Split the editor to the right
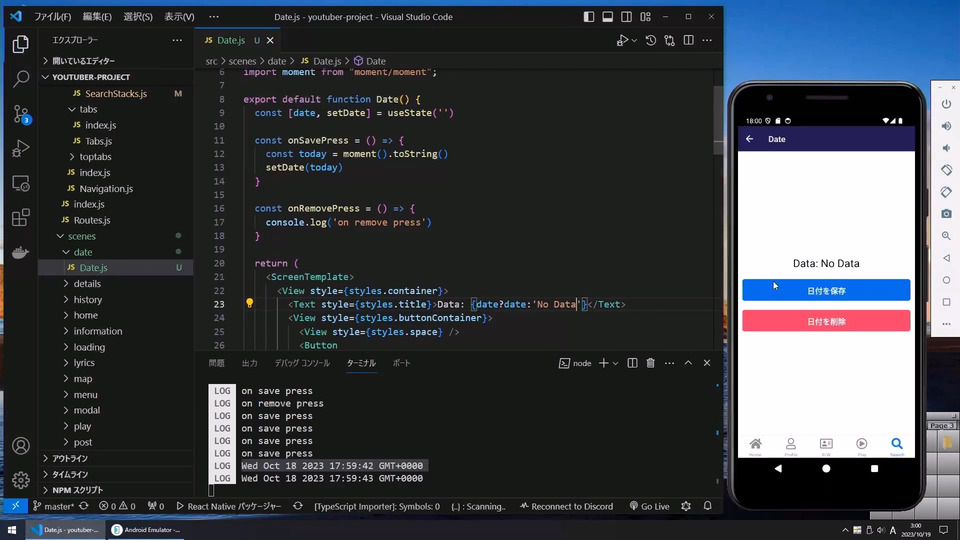 click(687, 40)
